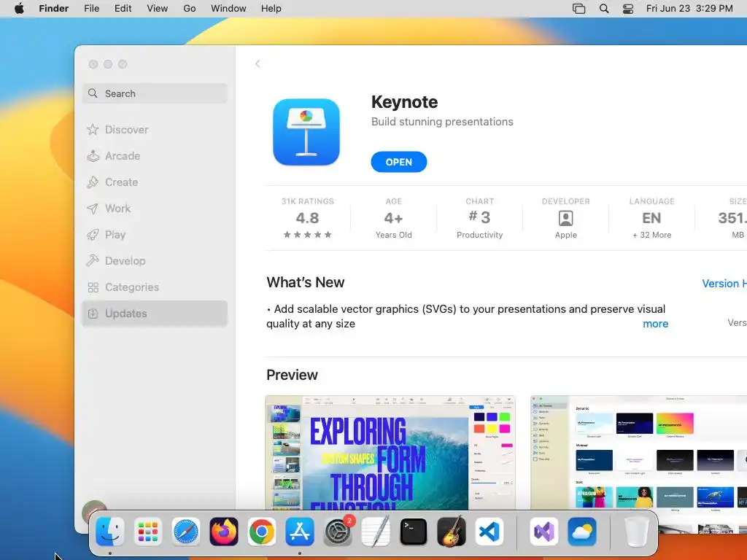Launch Firefox from the Dock
This screenshot has width=747, height=560.
click(223, 532)
